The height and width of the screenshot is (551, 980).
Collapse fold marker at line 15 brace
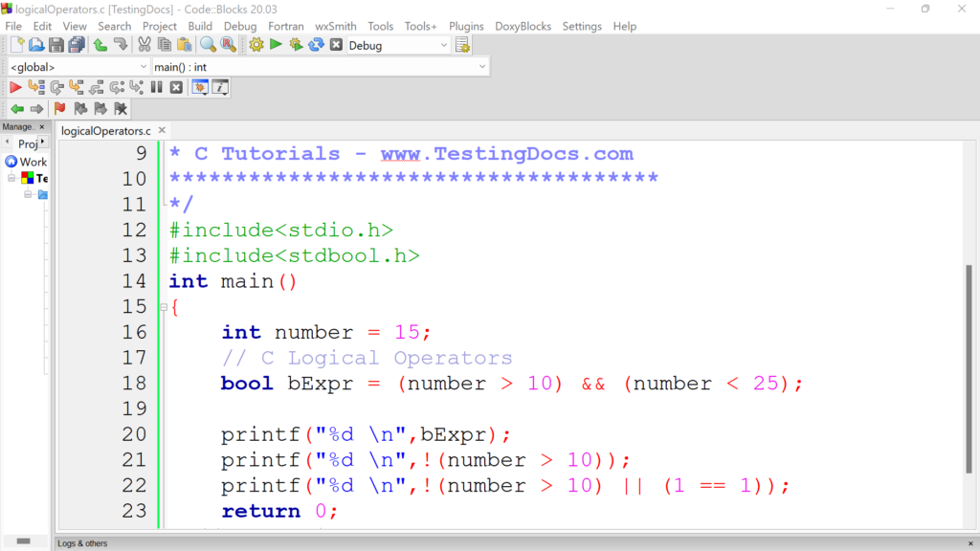click(163, 307)
